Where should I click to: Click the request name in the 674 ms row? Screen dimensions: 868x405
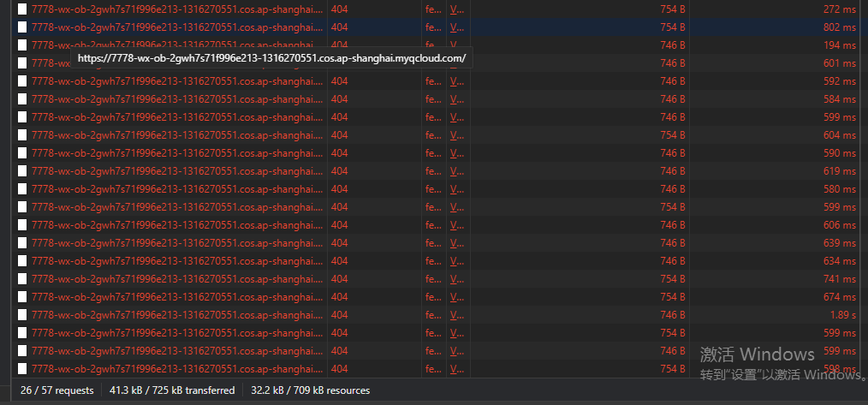[x=177, y=297]
